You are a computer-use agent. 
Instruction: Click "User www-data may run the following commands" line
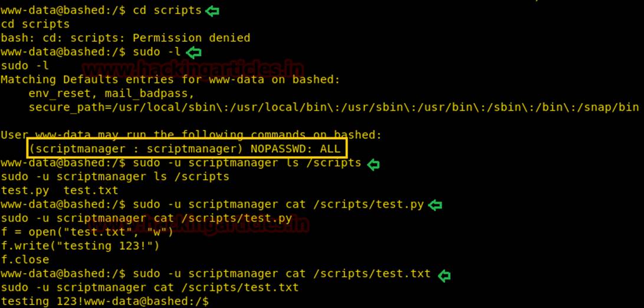pyautogui.click(x=191, y=135)
